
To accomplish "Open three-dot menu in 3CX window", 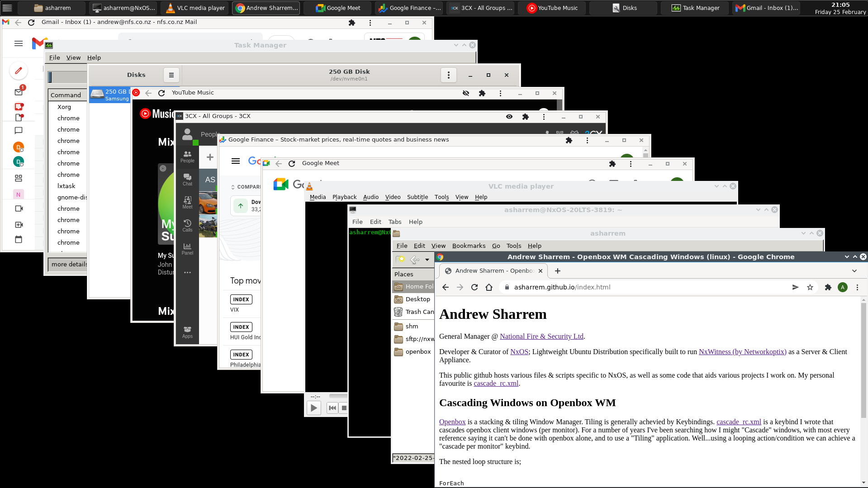I will click(544, 117).
